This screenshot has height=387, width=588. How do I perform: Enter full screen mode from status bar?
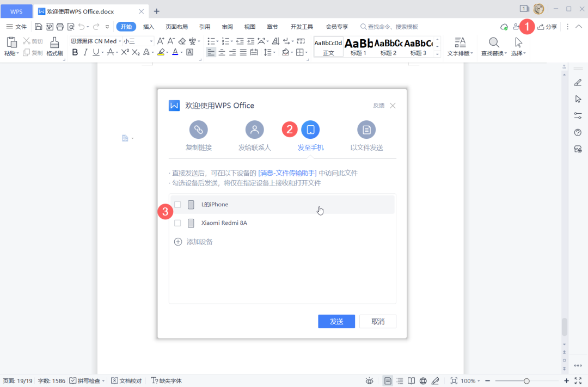point(578,381)
